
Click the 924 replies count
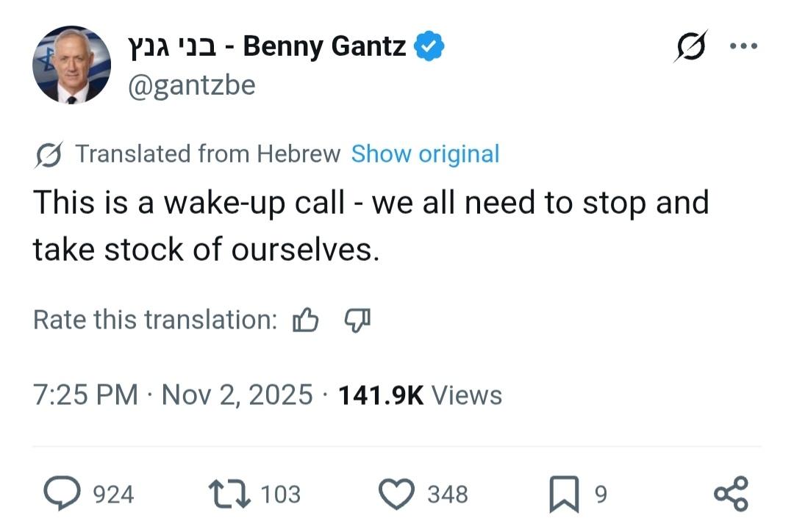(113, 494)
